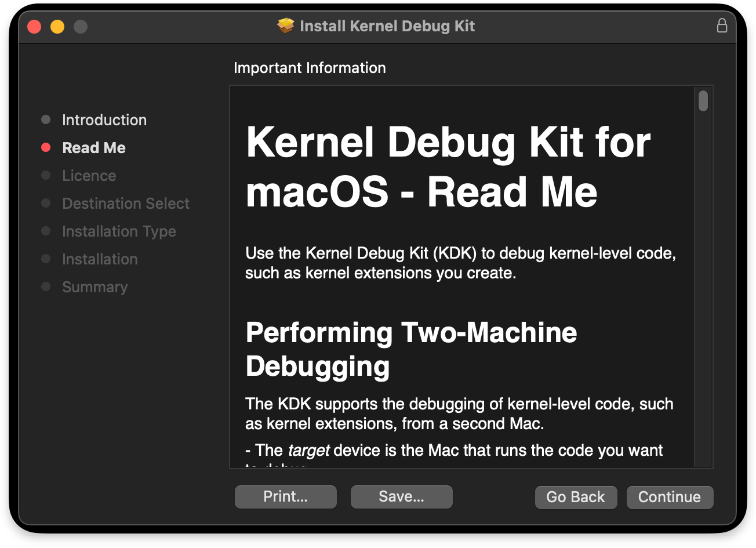Go Back to previous step

(x=576, y=498)
